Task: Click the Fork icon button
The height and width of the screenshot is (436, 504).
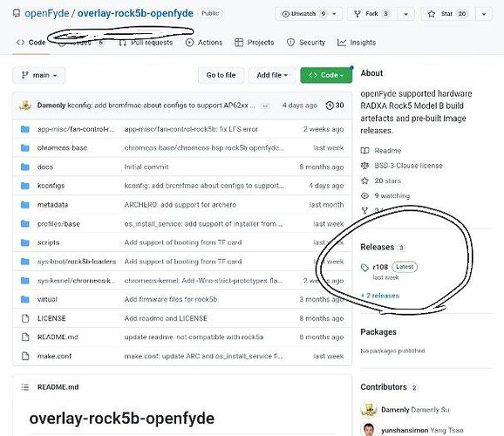Action: (371, 14)
